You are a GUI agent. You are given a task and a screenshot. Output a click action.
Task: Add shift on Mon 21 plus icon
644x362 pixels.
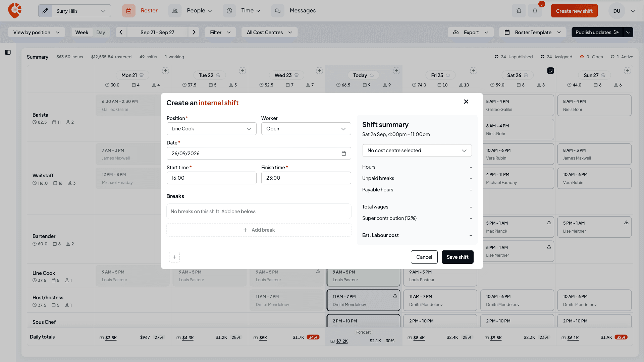point(165,71)
